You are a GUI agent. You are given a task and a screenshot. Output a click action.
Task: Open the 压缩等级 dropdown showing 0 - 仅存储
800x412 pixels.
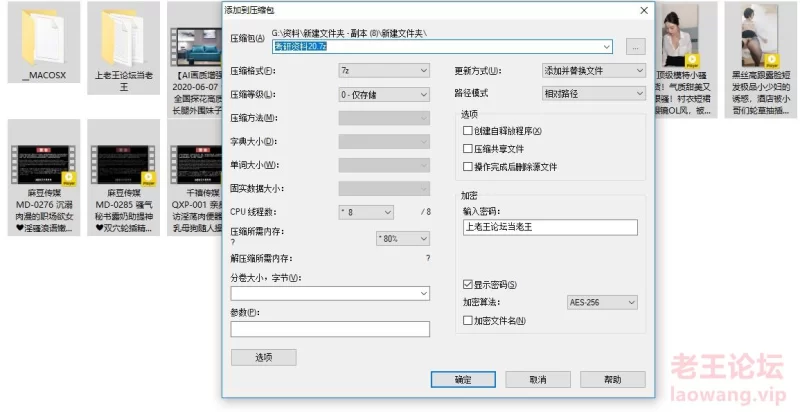[x=384, y=94]
